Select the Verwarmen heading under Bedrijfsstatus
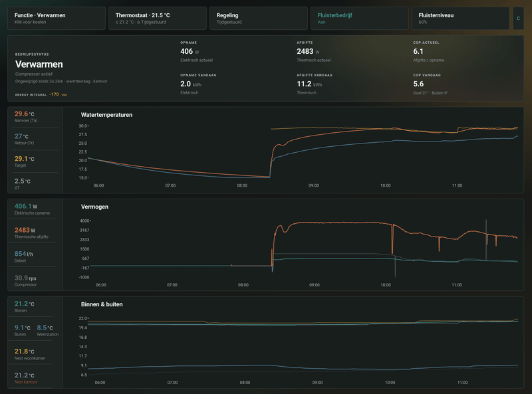This screenshot has width=532, height=394. click(x=39, y=64)
